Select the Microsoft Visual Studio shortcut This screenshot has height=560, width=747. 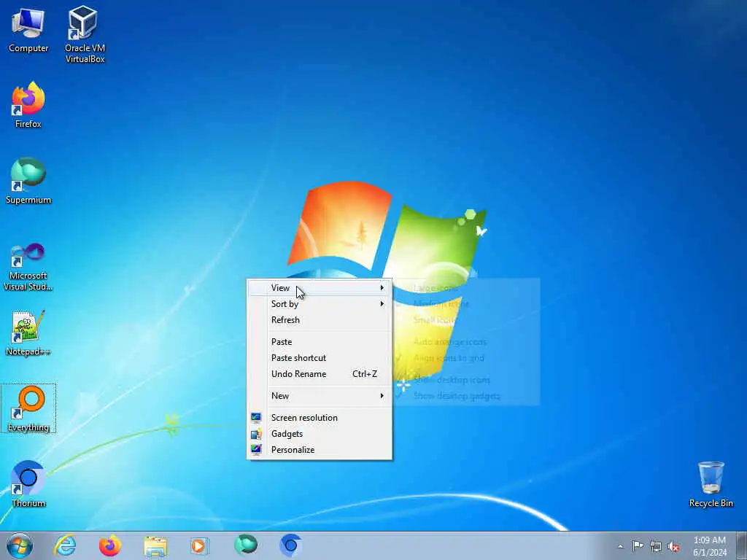click(x=28, y=267)
